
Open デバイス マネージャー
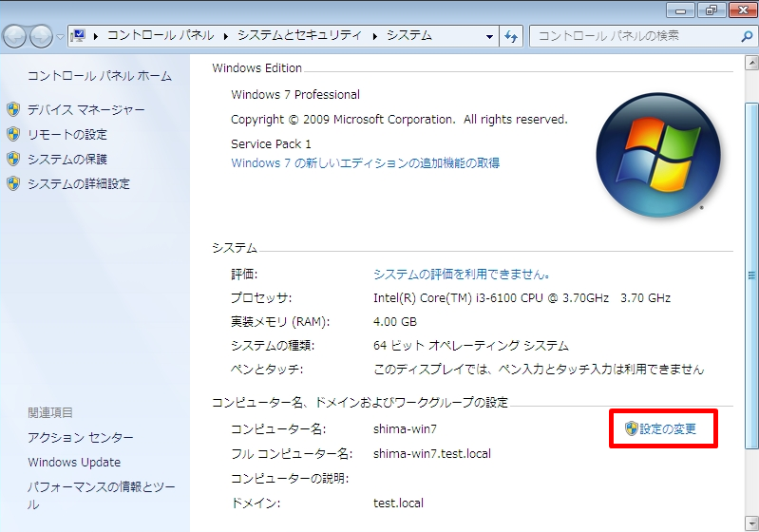[86, 110]
